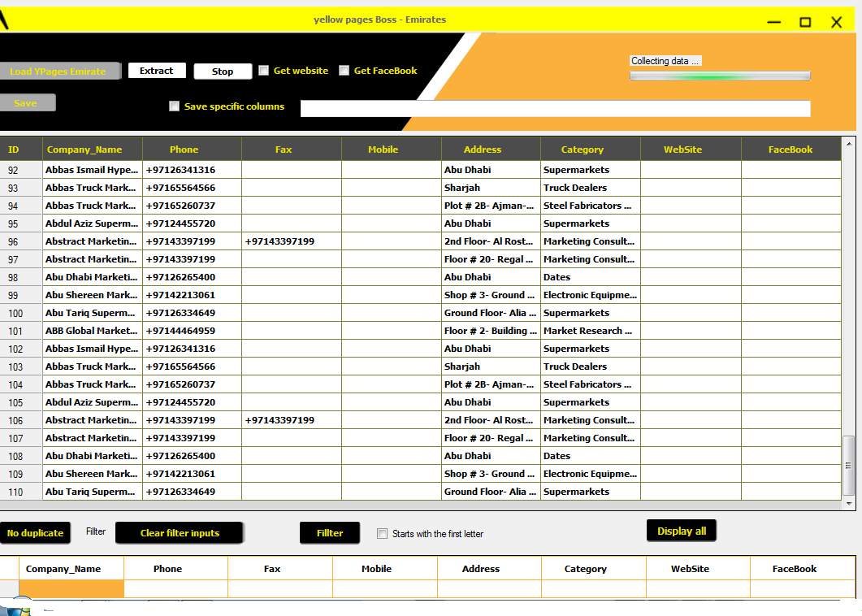Viewport: 862px width, 616px height.
Task: Select Plot # 2B- Ajman address in row 104
Action: click(x=491, y=384)
